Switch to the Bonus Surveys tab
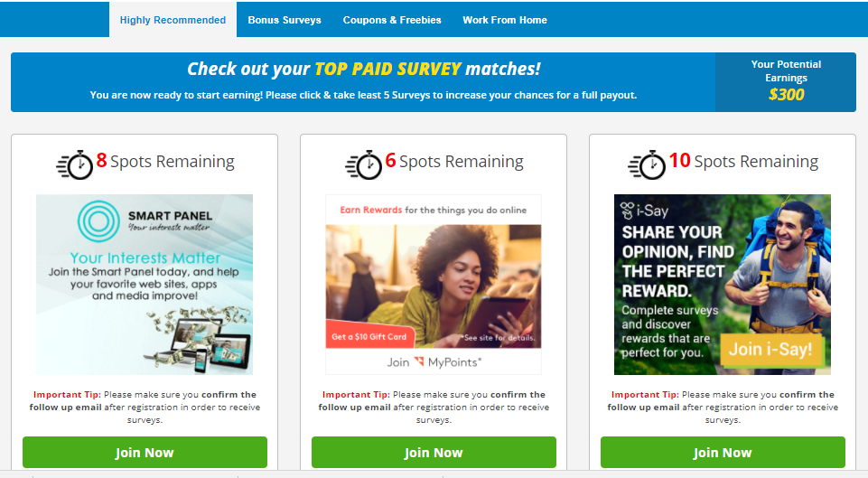868x478 pixels. (x=285, y=20)
